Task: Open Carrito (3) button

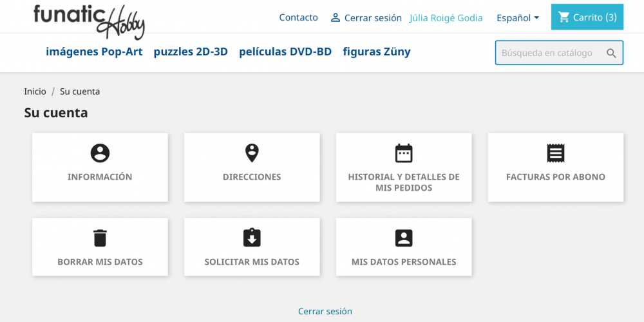Action: 587,17
